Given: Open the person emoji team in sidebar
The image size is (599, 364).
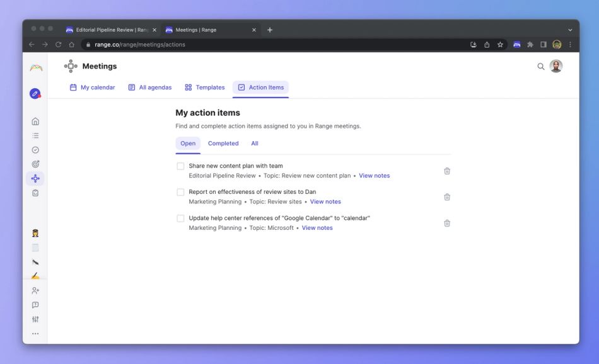Looking at the screenshot, I should pyautogui.click(x=35, y=233).
